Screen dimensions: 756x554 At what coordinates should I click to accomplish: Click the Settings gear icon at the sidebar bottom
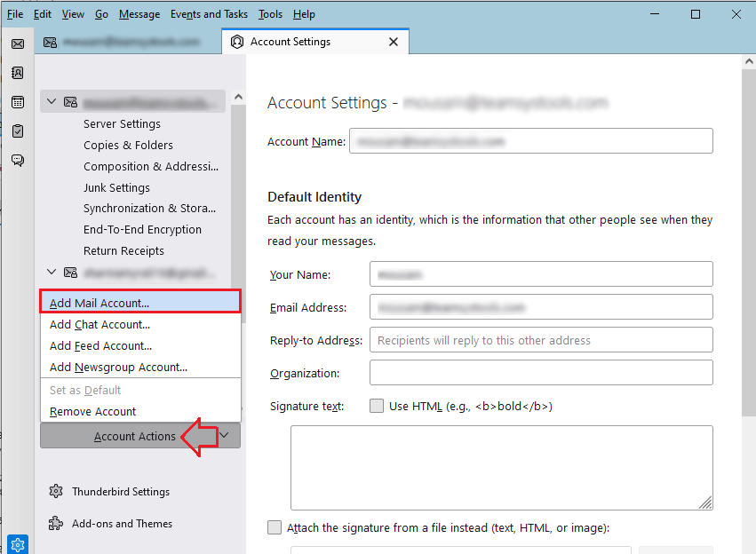(18, 545)
